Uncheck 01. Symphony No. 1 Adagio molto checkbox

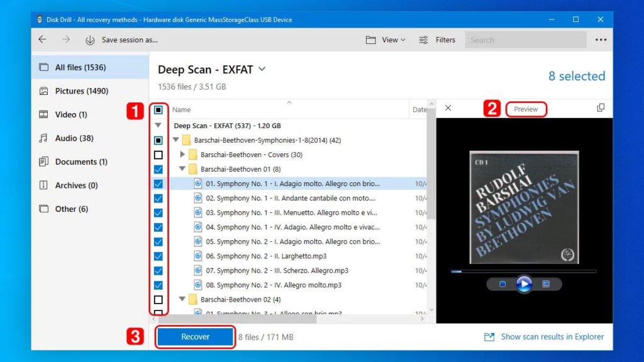[158, 184]
